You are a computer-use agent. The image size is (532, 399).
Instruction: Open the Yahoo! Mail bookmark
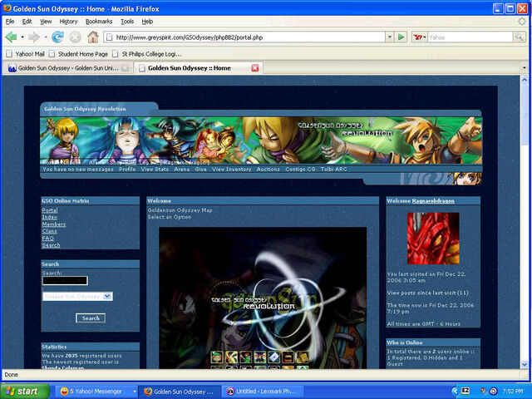click(x=25, y=54)
